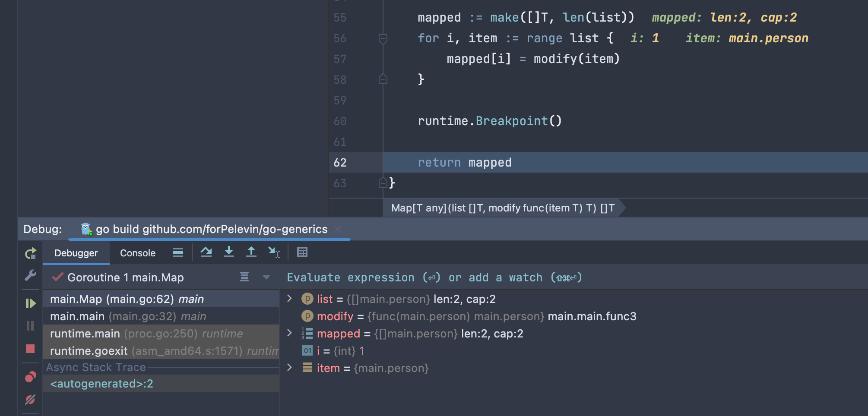
Task: Click fold end marker at line 58
Action: point(383,79)
